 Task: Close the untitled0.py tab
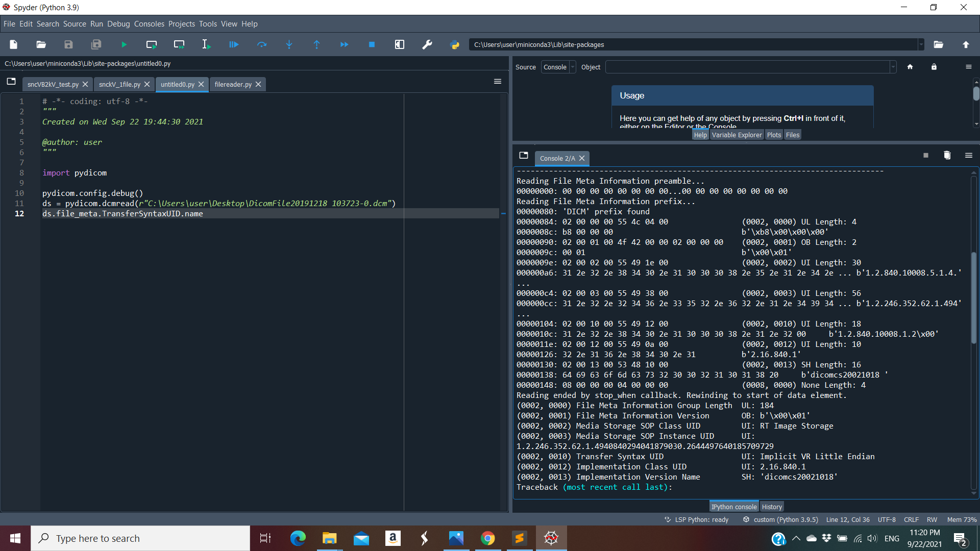click(x=201, y=85)
